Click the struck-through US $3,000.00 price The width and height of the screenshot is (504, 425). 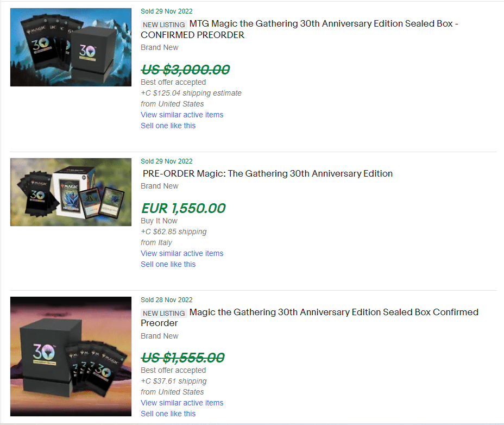click(x=185, y=70)
